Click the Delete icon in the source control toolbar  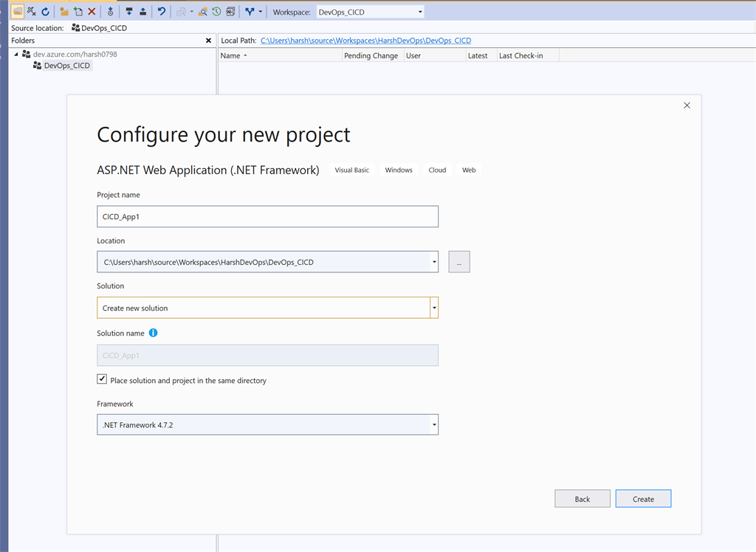pos(92,11)
